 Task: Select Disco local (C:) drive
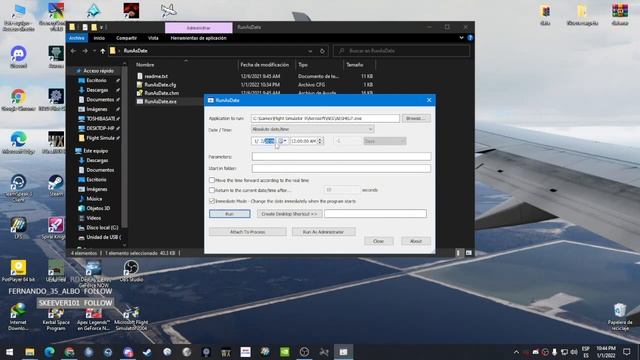pyautogui.click(x=102, y=228)
